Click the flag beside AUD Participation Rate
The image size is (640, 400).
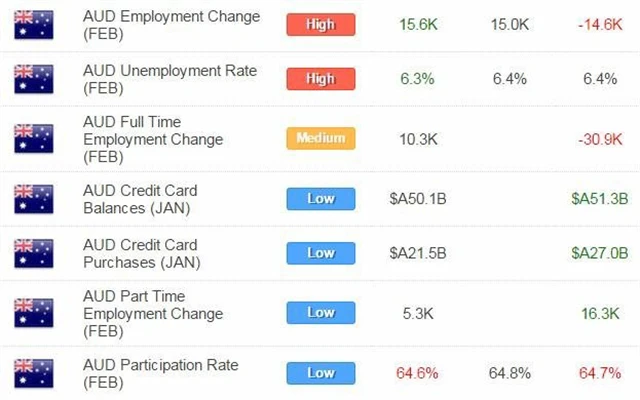(x=34, y=373)
